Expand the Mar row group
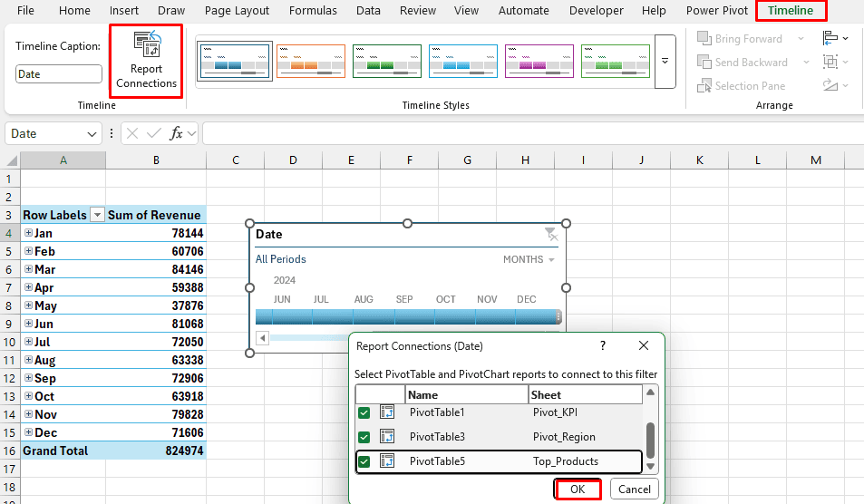 28,269
